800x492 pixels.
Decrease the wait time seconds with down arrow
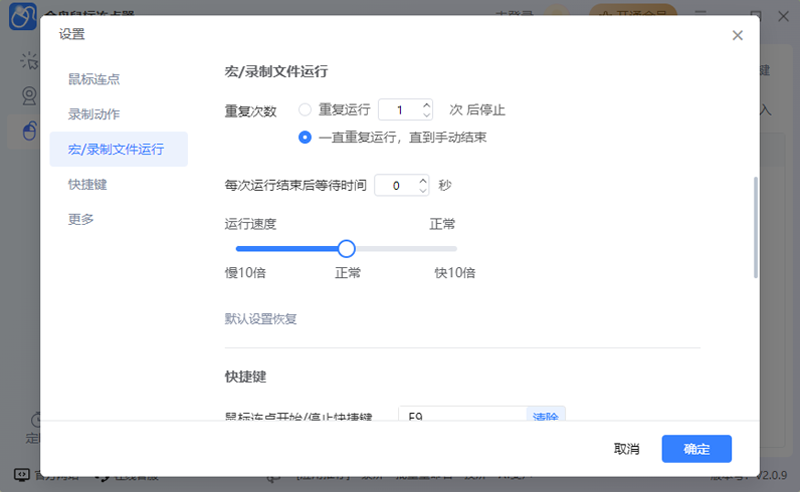point(423,191)
